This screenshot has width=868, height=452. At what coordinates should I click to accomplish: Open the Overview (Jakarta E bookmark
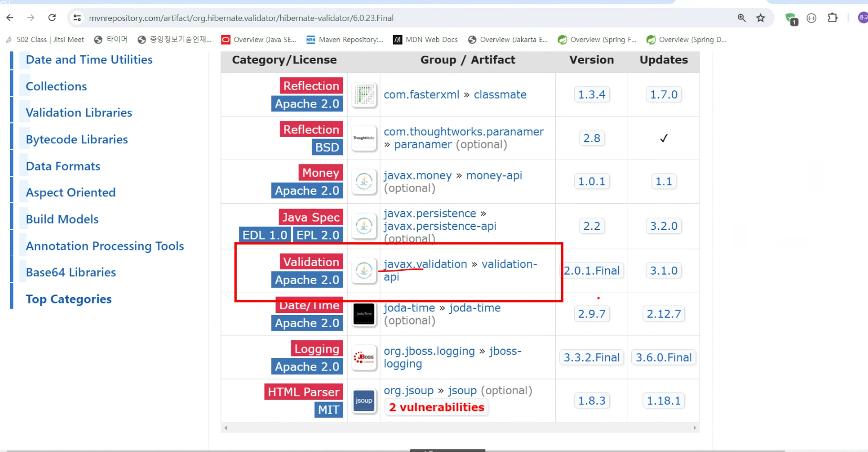point(508,39)
